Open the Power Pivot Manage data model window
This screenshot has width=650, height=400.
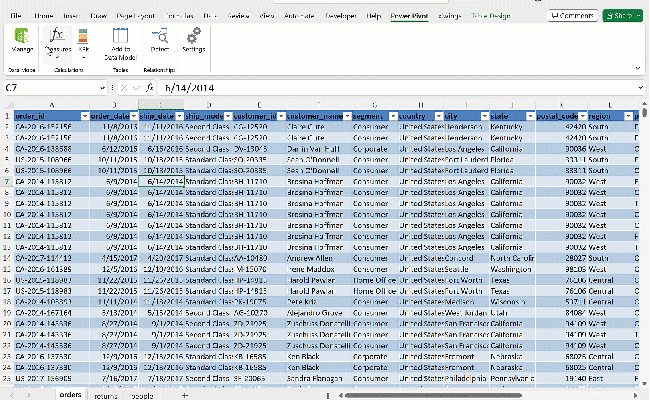[22, 41]
